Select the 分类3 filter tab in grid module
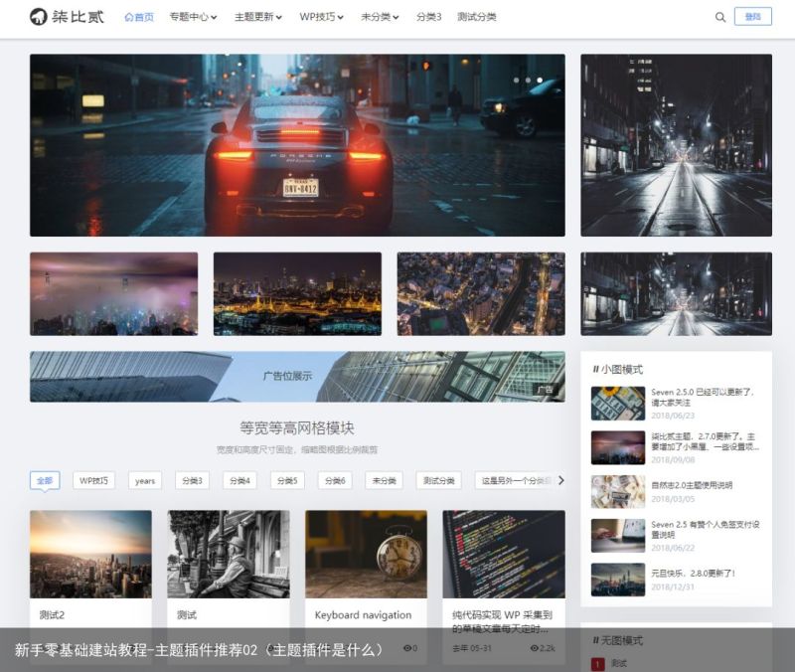Viewport: 795px width, 672px height. [x=192, y=480]
